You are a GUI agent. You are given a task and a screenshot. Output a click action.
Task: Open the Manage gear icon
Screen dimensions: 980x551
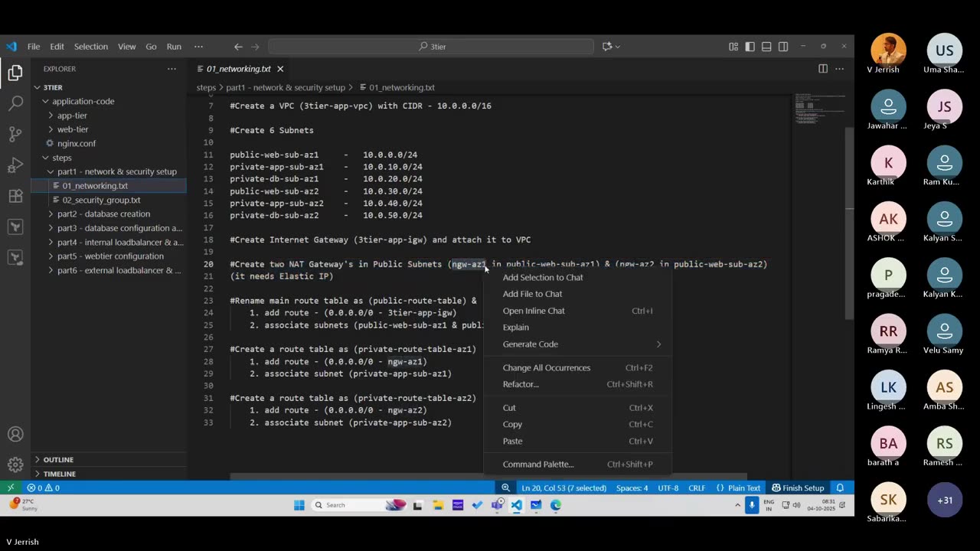tap(15, 465)
